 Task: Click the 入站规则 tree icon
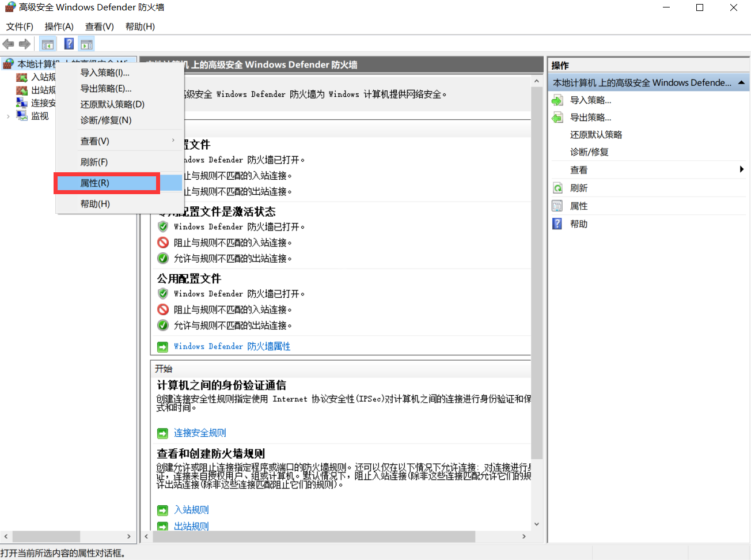point(22,77)
